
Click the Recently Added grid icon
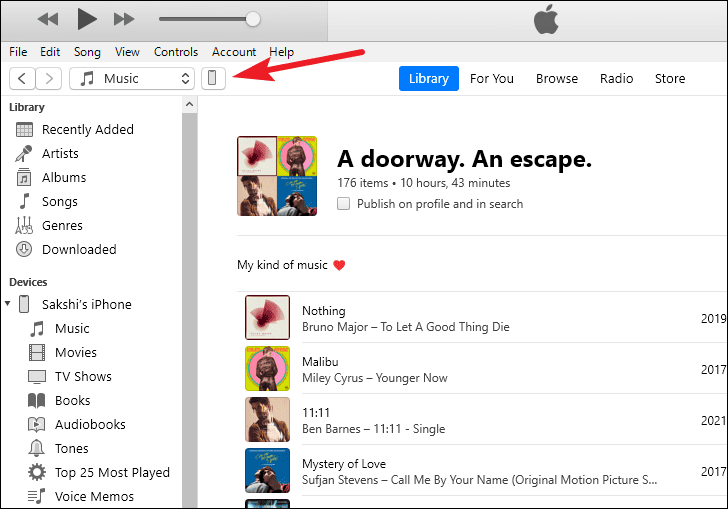pyautogui.click(x=24, y=130)
